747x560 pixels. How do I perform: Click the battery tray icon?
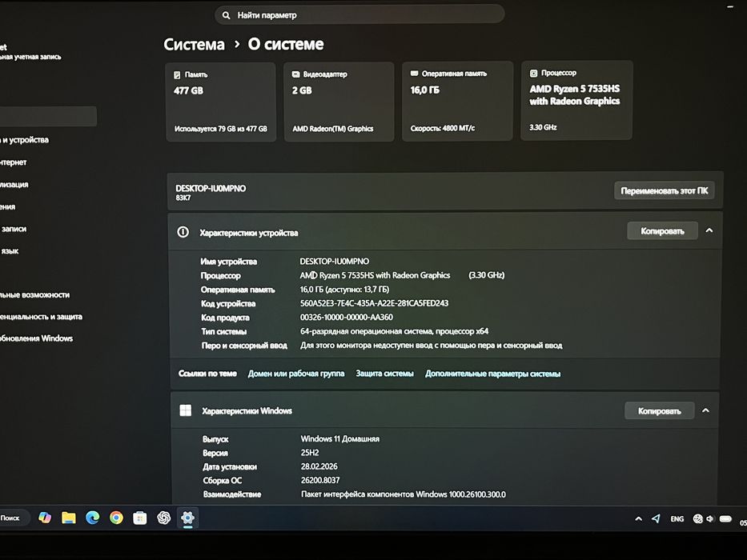(725, 518)
